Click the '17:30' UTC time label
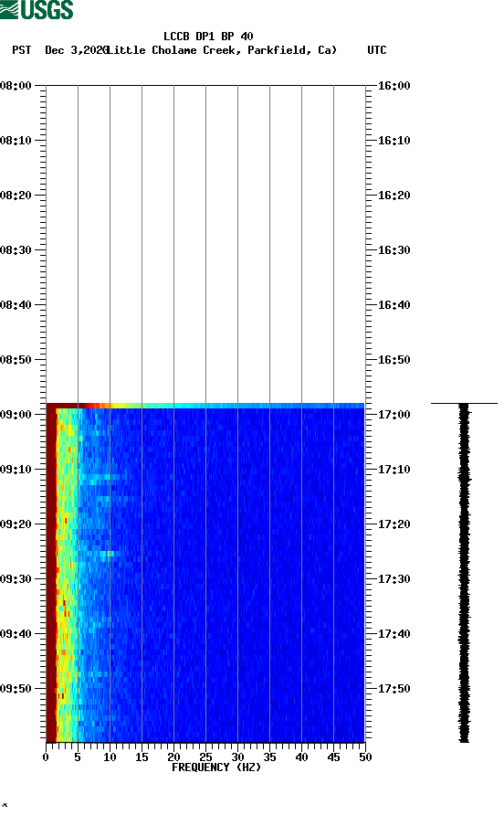The height and width of the screenshot is (815, 504). click(x=394, y=579)
